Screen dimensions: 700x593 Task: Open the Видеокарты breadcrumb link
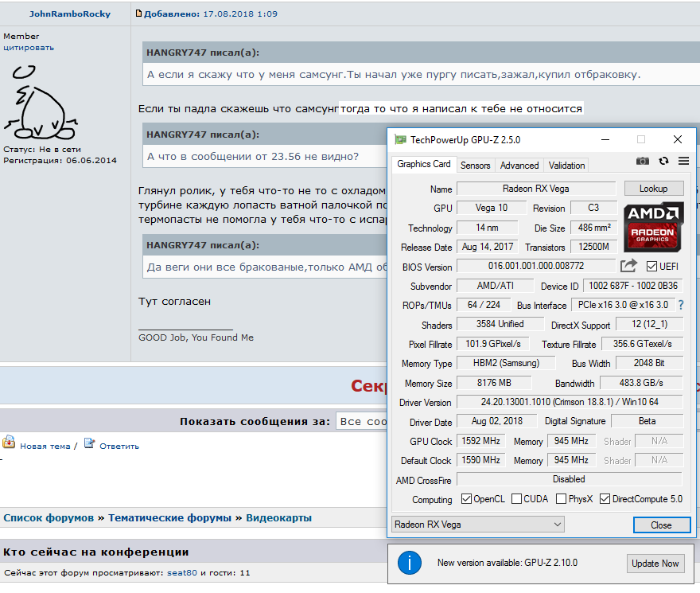(x=278, y=518)
